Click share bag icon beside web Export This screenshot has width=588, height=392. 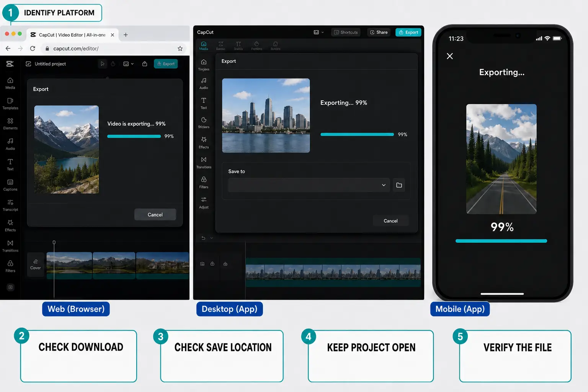tap(145, 64)
